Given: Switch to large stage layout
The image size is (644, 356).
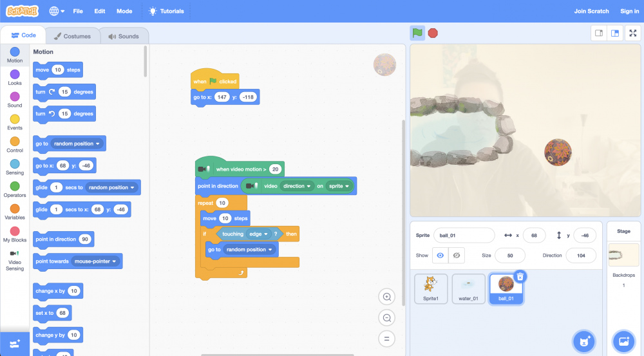Looking at the screenshot, I should click(615, 33).
